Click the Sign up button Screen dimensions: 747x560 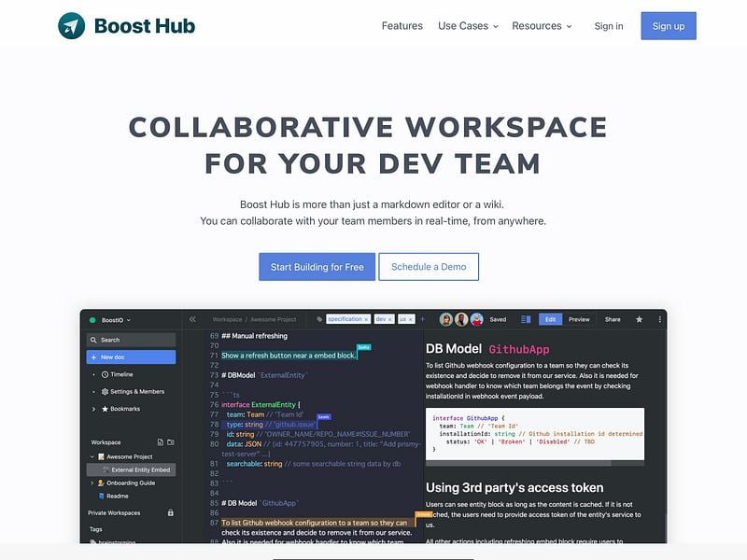[669, 26]
